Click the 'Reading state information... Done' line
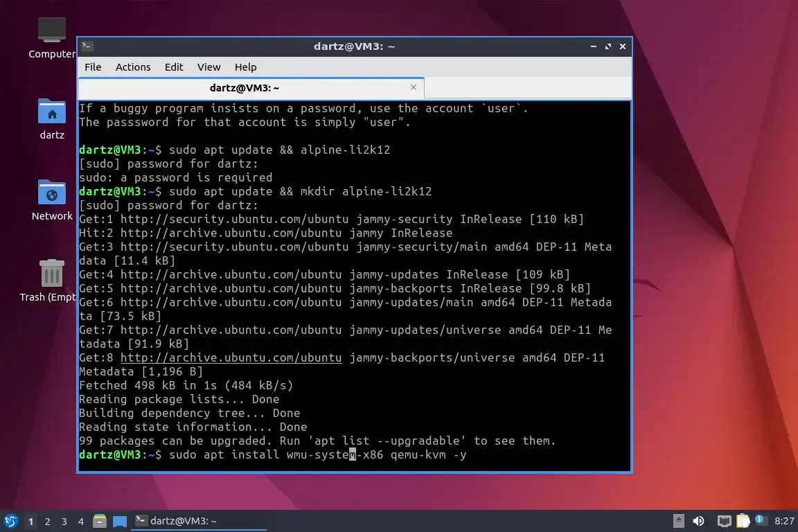The image size is (798, 532). [193, 427]
